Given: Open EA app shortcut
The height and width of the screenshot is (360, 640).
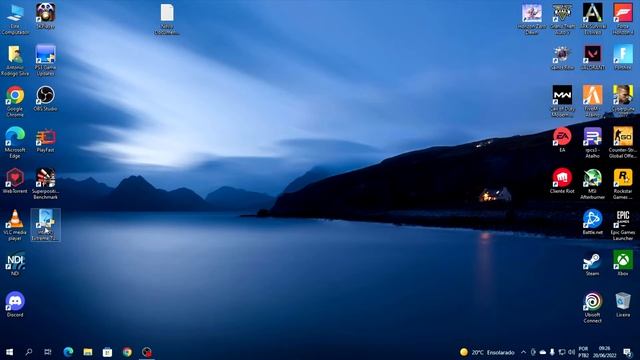Looking at the screenshot, I should [x=562, y=140].
